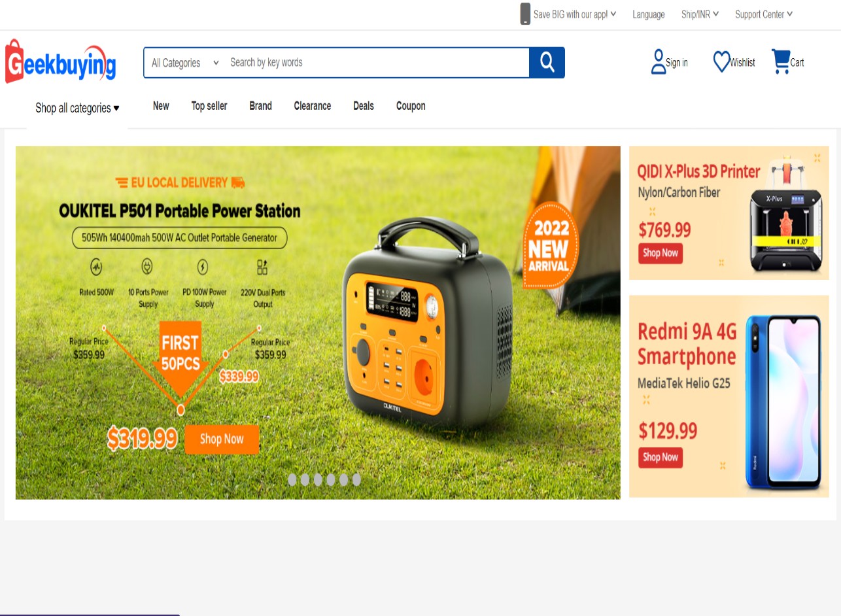The width and height of the screenshot is (841, 616).
Task: Click the QIDI X-Plus 3D printer image
Action: (785, 214)
